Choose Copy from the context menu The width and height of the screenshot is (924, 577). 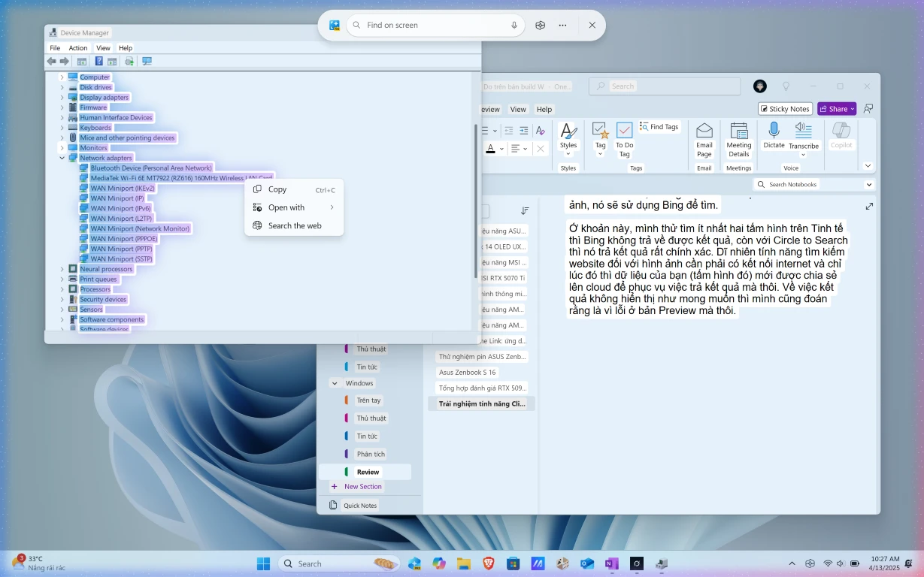coord(294,190)
